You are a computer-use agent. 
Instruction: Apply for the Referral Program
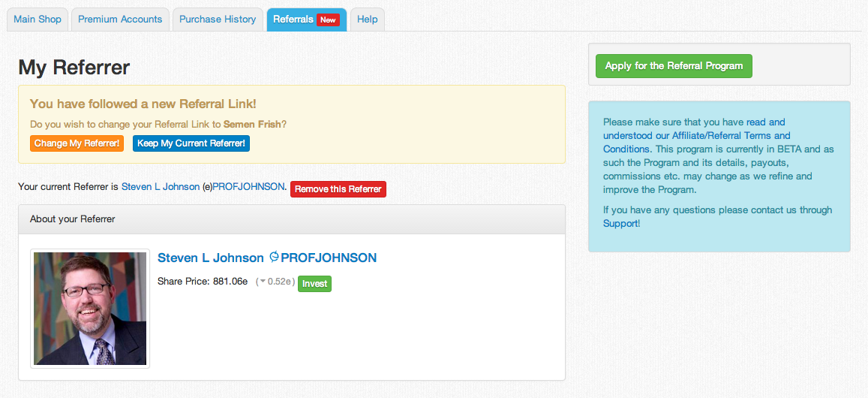pos(674,66)
